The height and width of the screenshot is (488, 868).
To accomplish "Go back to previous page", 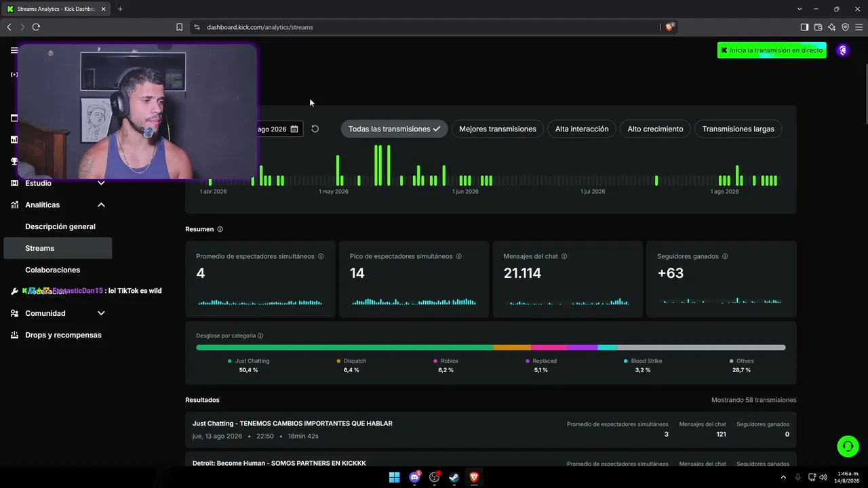I will pyautogui.click(x=9, y=27).
